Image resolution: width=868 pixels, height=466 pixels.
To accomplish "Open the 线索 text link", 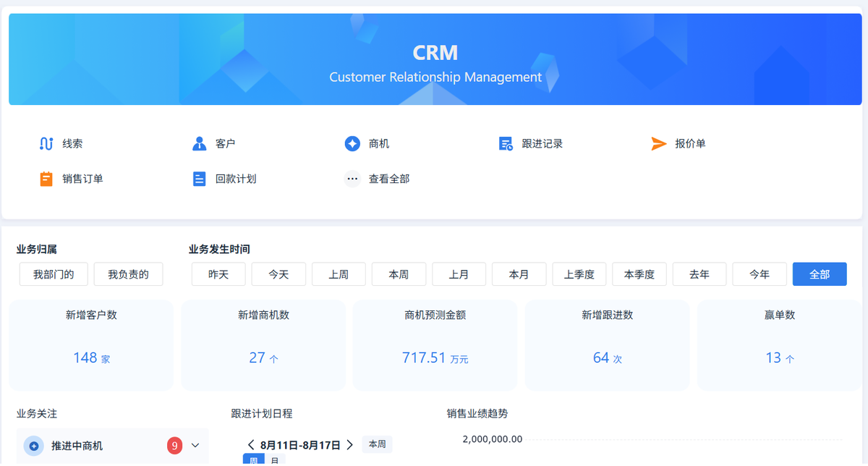I will pos(72,143).
